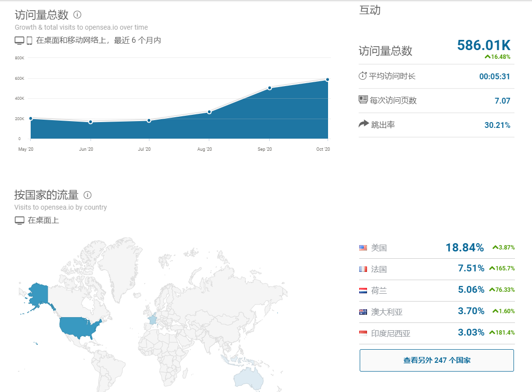Image resolution: width=532 pixels, height=392 pixels.
Task: Click the 3.03% share for 印度尼西亚
Action: tap(471, 332)
